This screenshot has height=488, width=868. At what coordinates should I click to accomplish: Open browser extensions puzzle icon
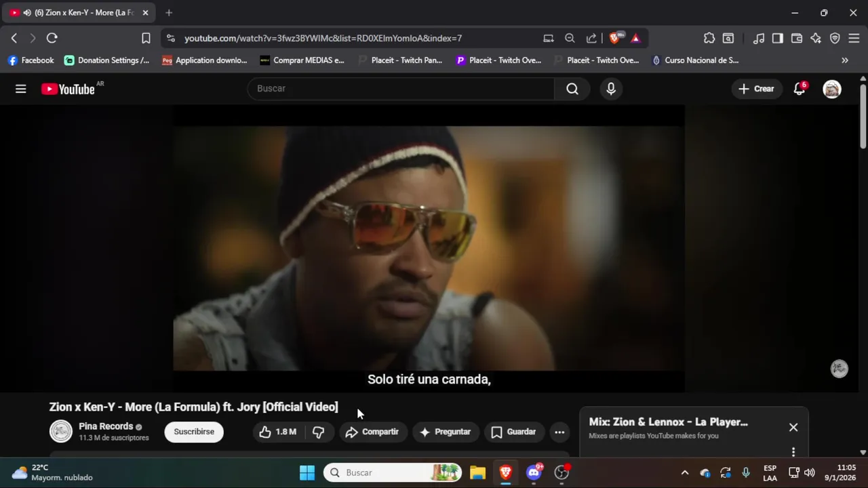point(709,38)
